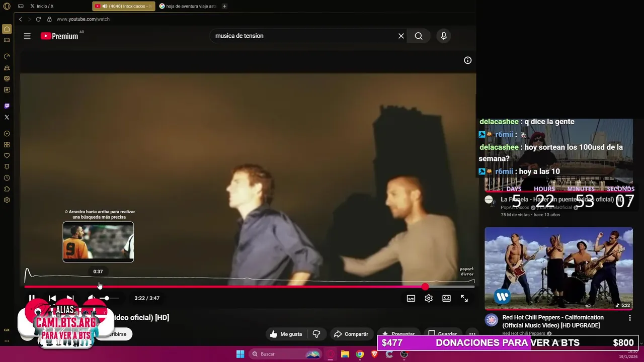Clear the search text with the X

pos(401,36)
